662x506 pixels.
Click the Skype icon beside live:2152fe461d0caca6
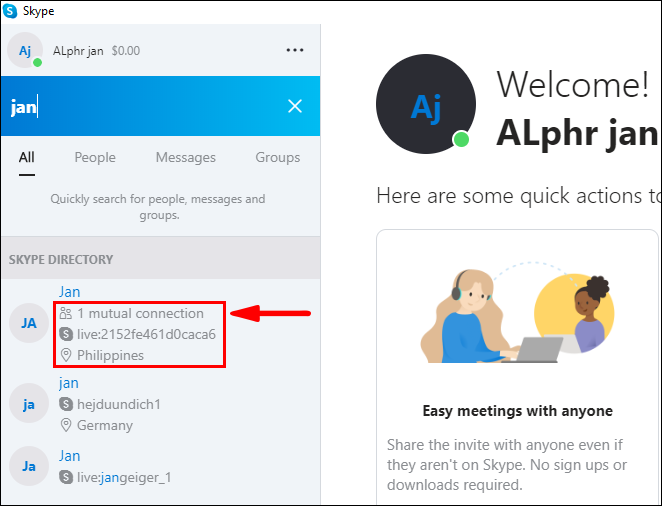(x=66, y=334)
